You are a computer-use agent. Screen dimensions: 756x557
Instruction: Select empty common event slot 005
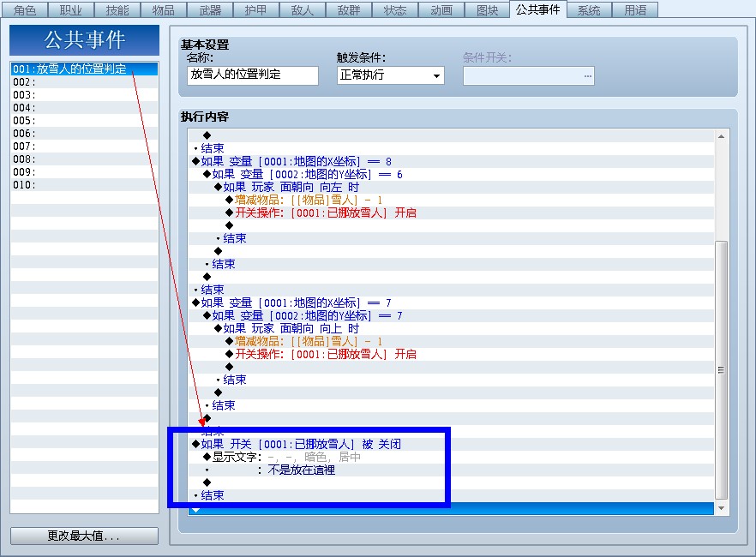(x=84, y=121)
